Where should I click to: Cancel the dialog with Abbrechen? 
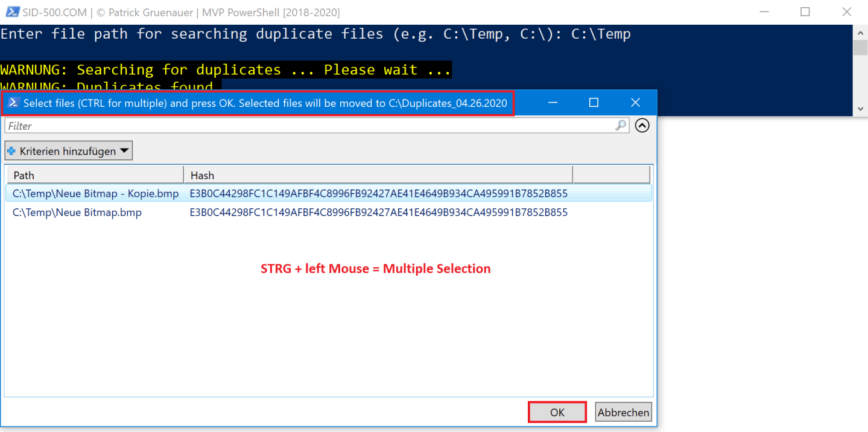point(623,412)
